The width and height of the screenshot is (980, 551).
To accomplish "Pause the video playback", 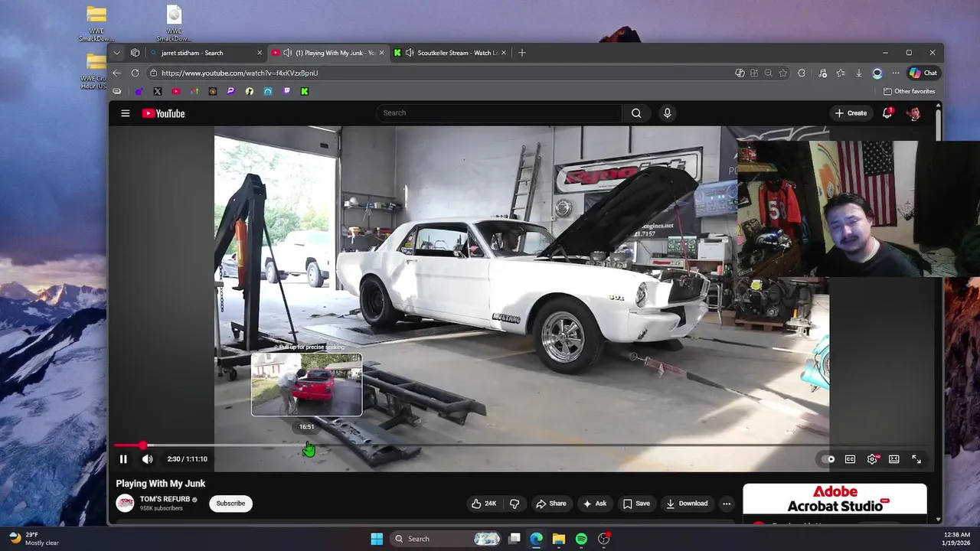I will pos(123,459).
